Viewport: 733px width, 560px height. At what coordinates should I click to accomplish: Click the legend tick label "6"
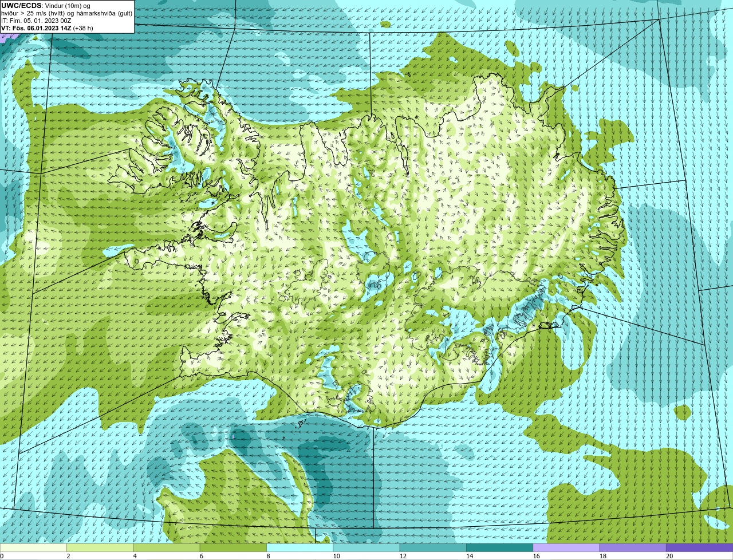click(201, 556)
